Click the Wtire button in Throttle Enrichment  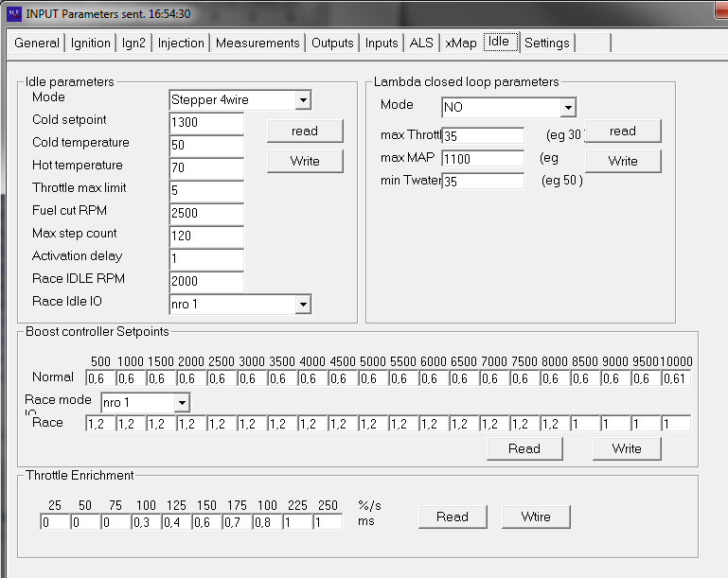click(x=536, y=517)
